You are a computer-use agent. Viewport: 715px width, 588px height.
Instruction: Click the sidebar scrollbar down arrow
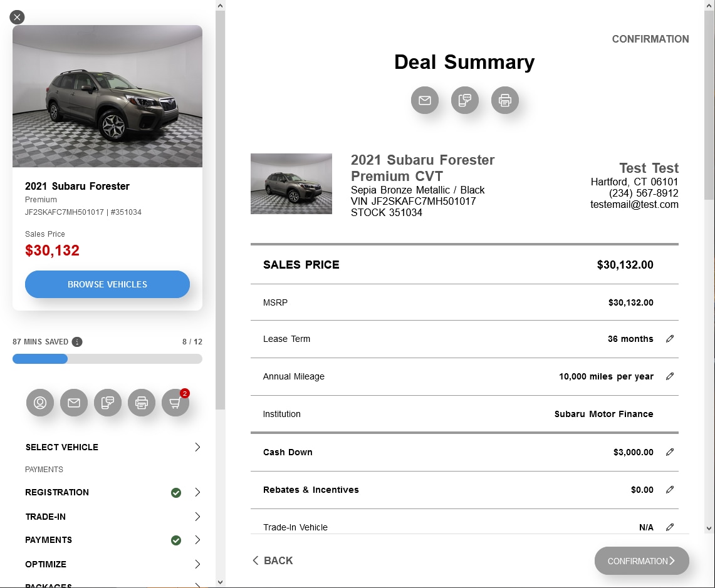coord(220,582)
